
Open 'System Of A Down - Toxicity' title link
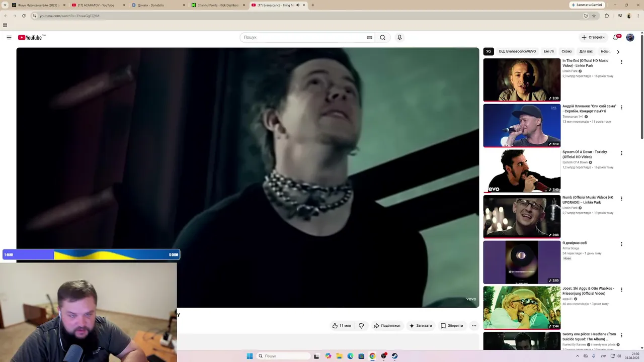pyautogui.click(x=585, y=154)
